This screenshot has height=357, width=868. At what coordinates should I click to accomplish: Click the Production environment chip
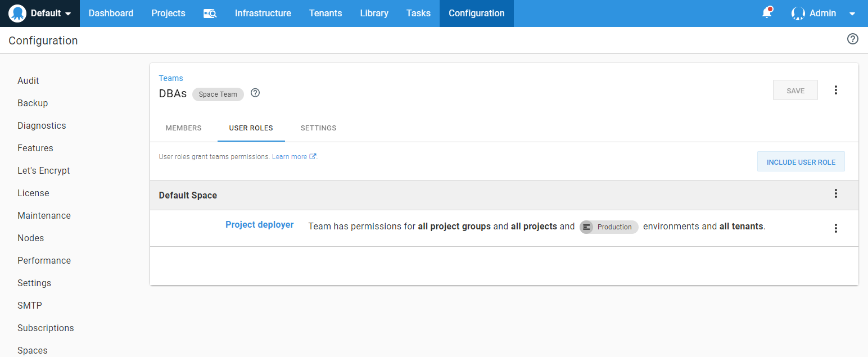tap(609, 227)
